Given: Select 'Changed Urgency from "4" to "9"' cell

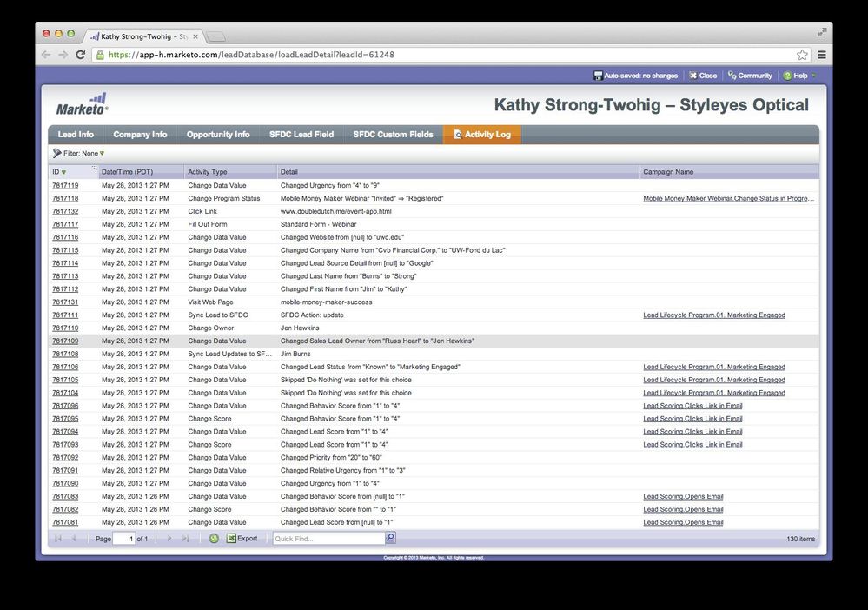Looking at the screenshot, I should pos(330,185).
